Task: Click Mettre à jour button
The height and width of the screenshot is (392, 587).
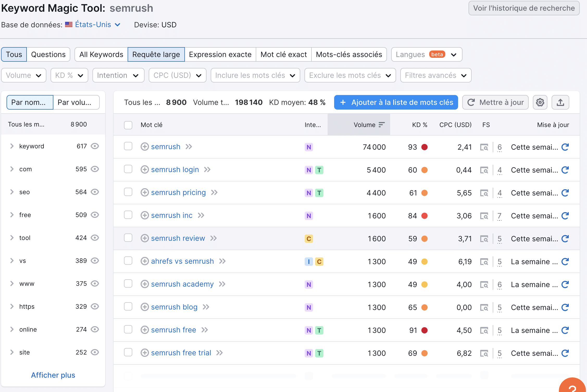Action: (495, 102)
